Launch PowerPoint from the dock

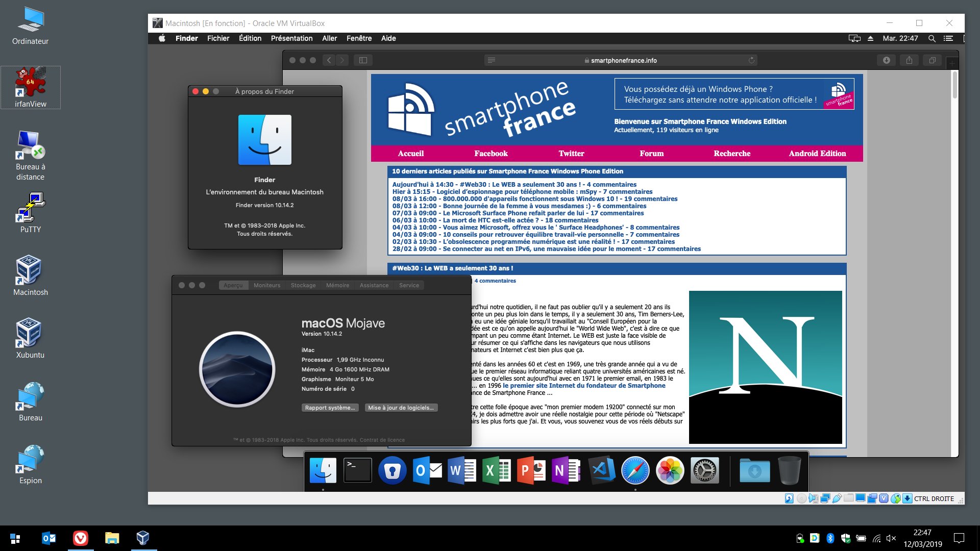coord(531,470)
